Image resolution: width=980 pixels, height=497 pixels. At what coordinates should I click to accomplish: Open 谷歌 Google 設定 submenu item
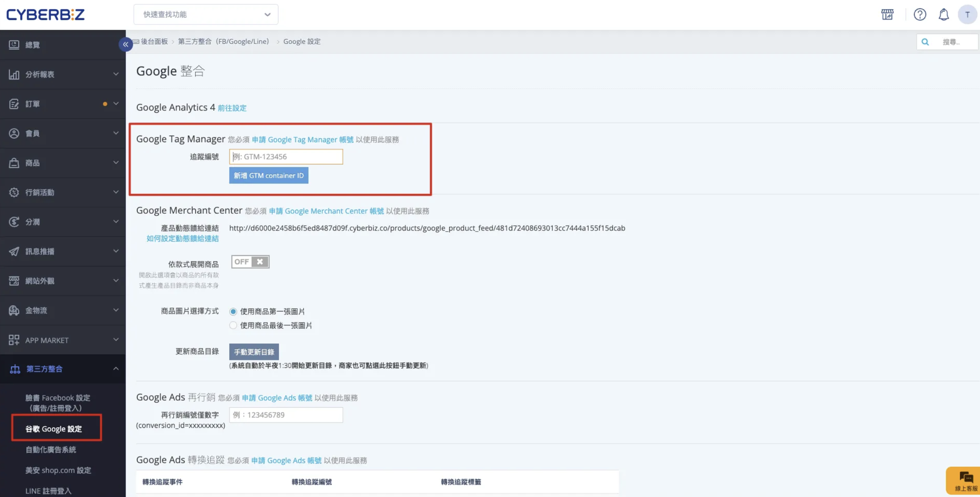coord(54,429)
